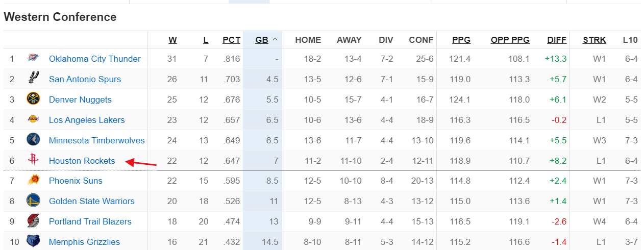Click the Los Angeles Lakers logo

[x=33, y=120]
